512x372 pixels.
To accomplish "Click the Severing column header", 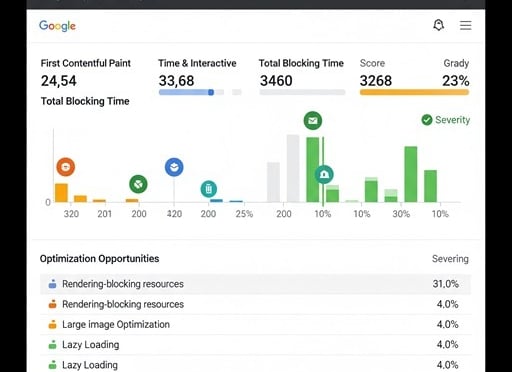I will (450, 259).
